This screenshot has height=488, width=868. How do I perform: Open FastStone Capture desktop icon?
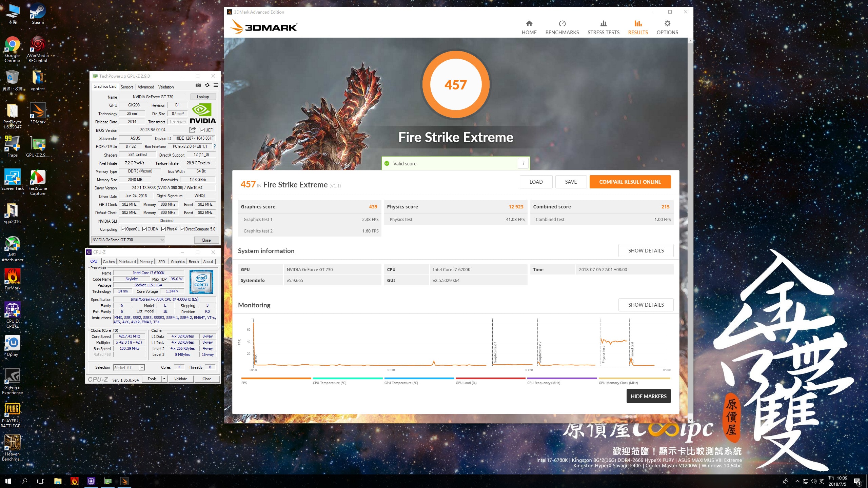38,182
